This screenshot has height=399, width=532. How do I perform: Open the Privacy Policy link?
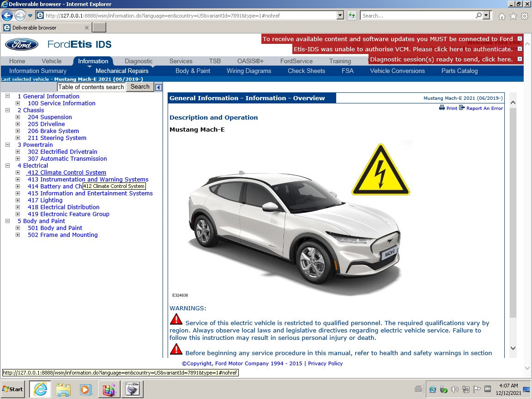coord(325,363)
